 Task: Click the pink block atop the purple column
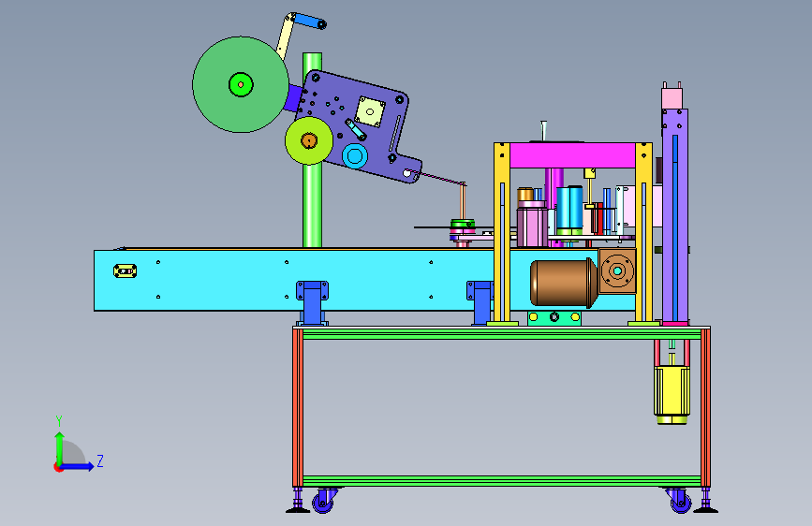672,98
